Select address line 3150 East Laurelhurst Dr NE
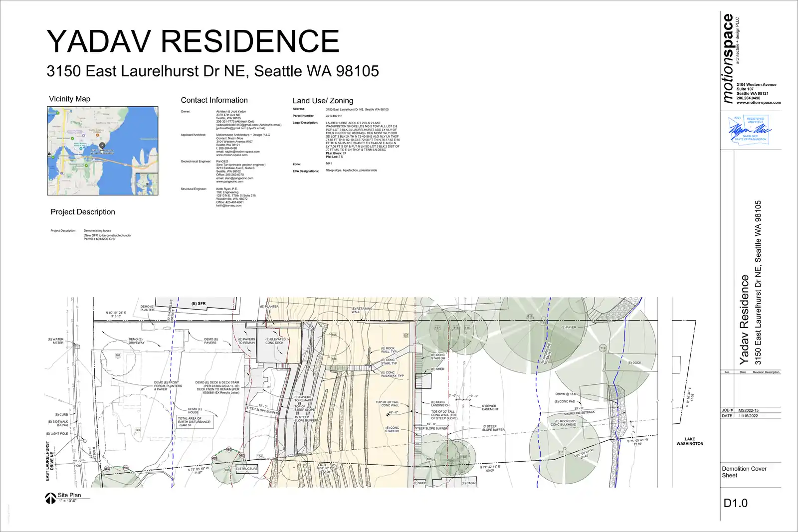Image resolution: width=798 pixels, height=532 pixels. pos(212,71)
